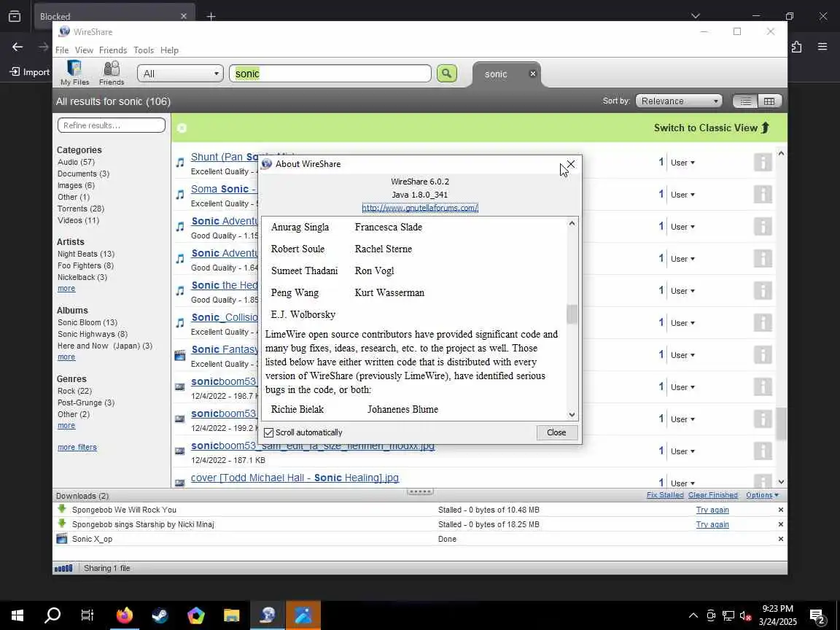
Task: Filter by Sonic Bloom (13) album
Action: [87, 322]
